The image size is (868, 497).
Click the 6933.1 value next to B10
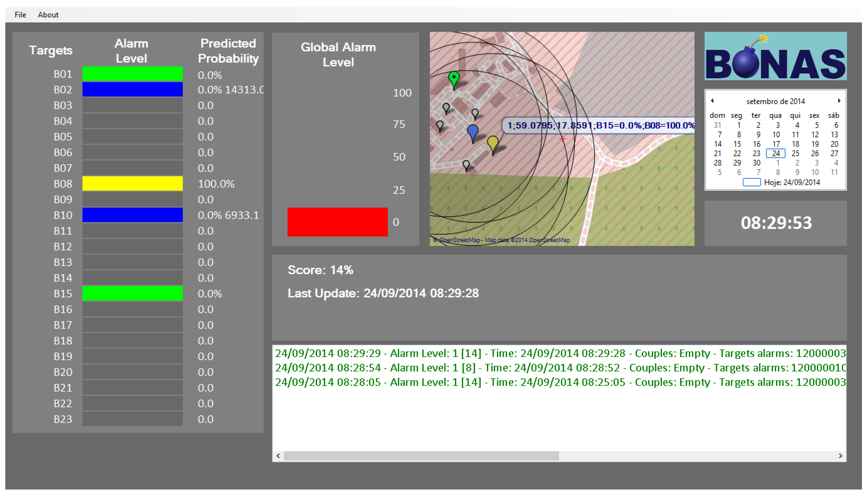(x=242, y=215)
